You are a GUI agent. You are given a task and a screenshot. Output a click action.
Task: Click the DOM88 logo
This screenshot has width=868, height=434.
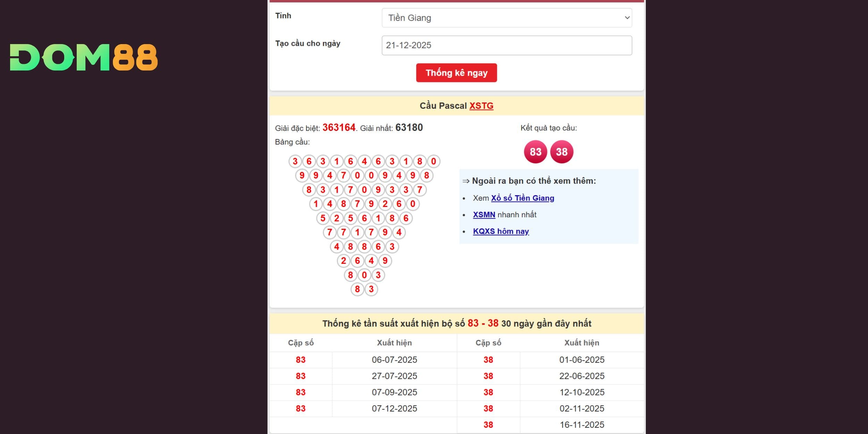coord(84,57)
